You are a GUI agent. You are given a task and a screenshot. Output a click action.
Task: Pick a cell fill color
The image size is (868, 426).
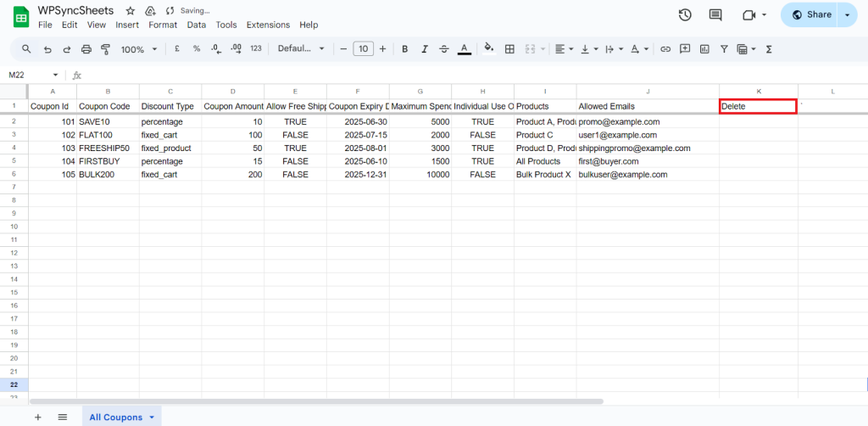489,49
